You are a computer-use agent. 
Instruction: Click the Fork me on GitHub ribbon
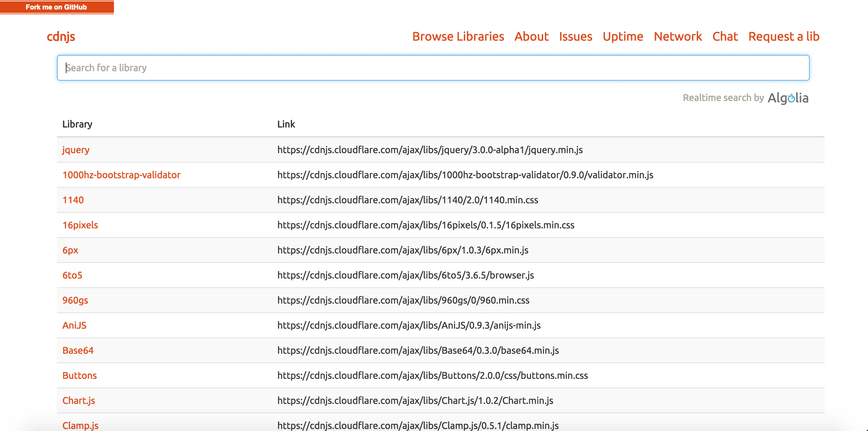(56, 7)
